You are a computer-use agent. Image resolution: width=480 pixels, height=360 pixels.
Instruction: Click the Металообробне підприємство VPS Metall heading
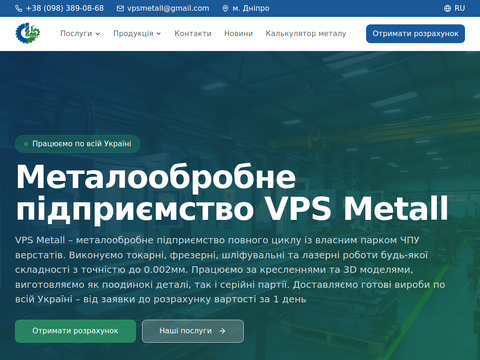point(232,193)
